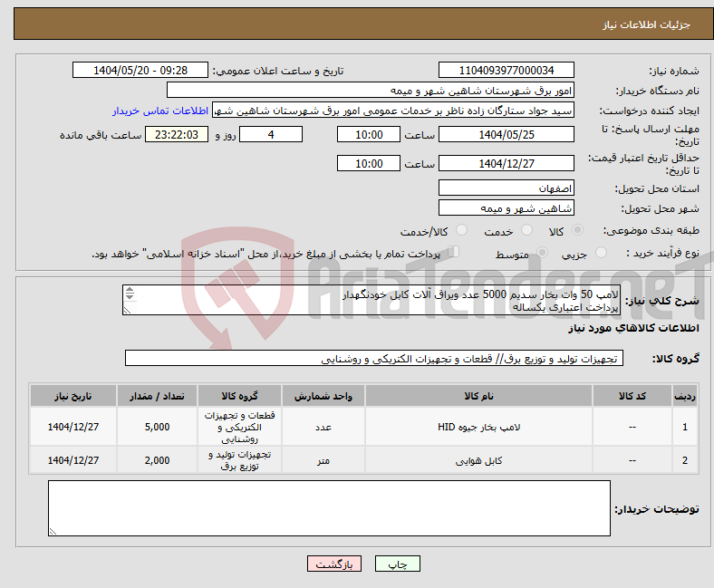Select the کالا radio button

pyautogui.click(x=577, y=230)
